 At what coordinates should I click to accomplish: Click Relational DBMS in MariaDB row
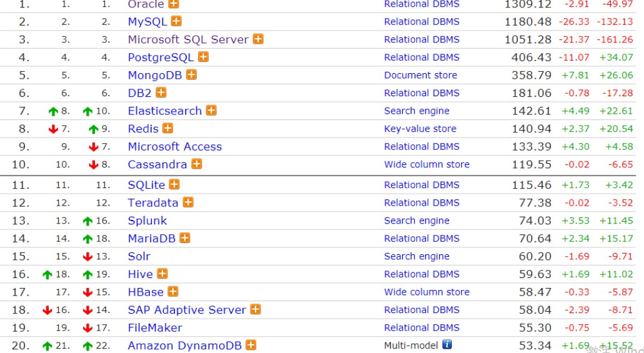coord(422,238)
